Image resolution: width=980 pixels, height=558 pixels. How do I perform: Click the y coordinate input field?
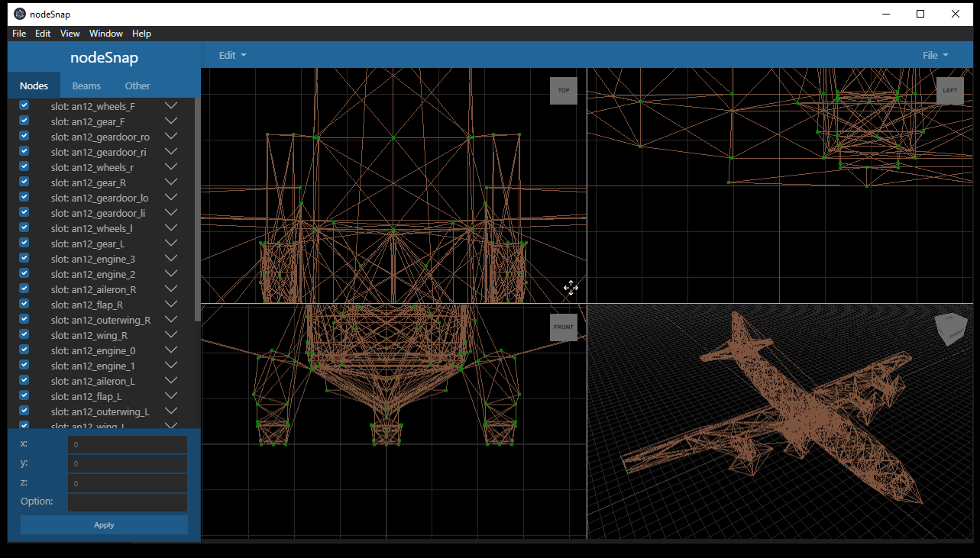point(128,463)
